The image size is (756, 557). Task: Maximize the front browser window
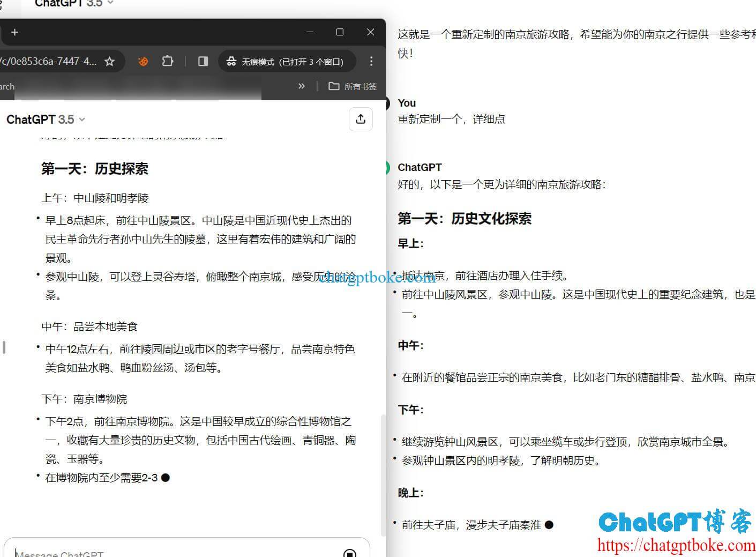340,32
